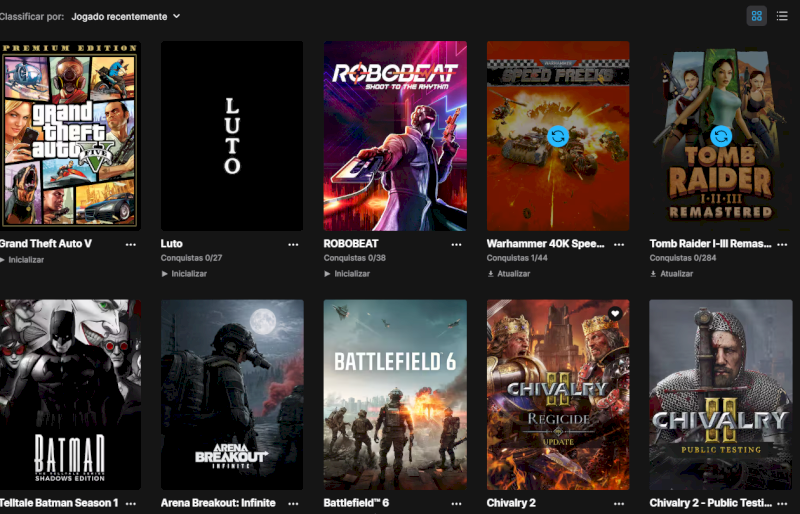Open more options for Grand Theft Auto V
This screenshot has width=800, height=514.
(x=131, y=244)
